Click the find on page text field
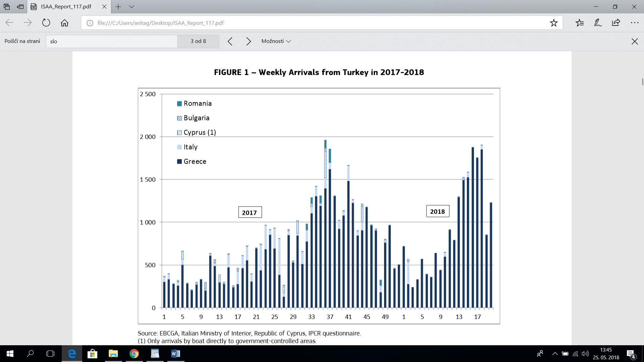The height and width of the screenshot is (362, 644). [x=111, y=41]
